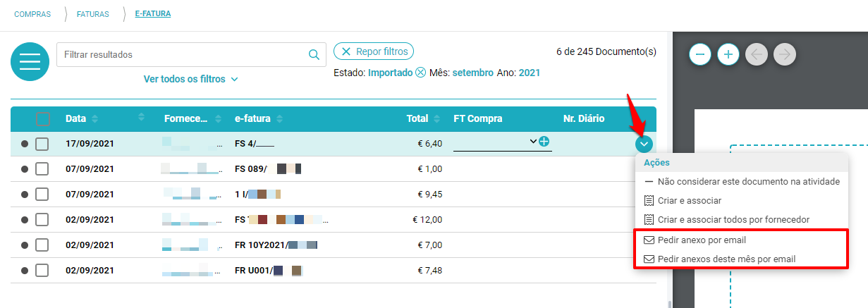Change the setembro month filter

473,73
